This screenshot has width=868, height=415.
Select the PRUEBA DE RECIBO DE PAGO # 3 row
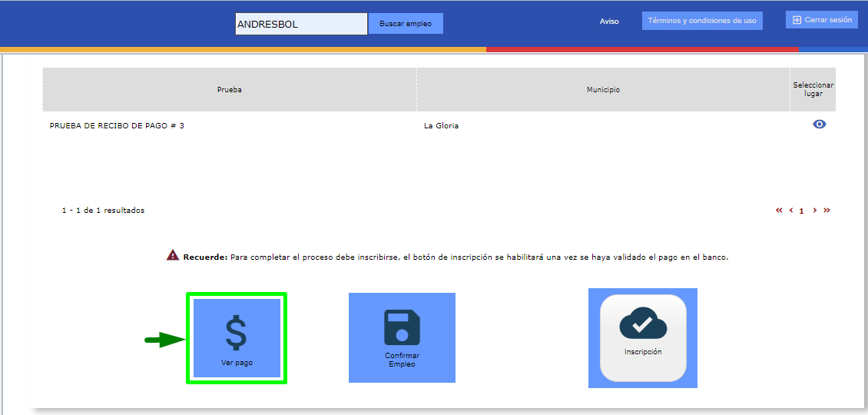click(117, 125)
